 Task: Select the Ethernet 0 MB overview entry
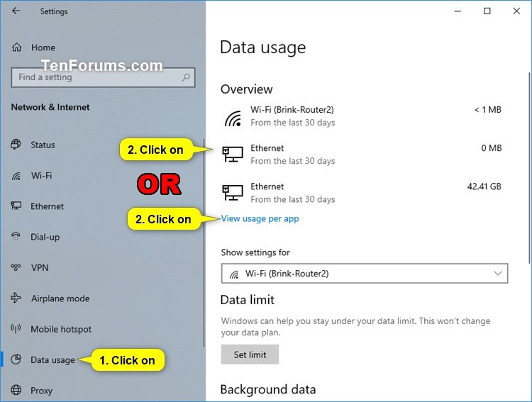point(362,155)
